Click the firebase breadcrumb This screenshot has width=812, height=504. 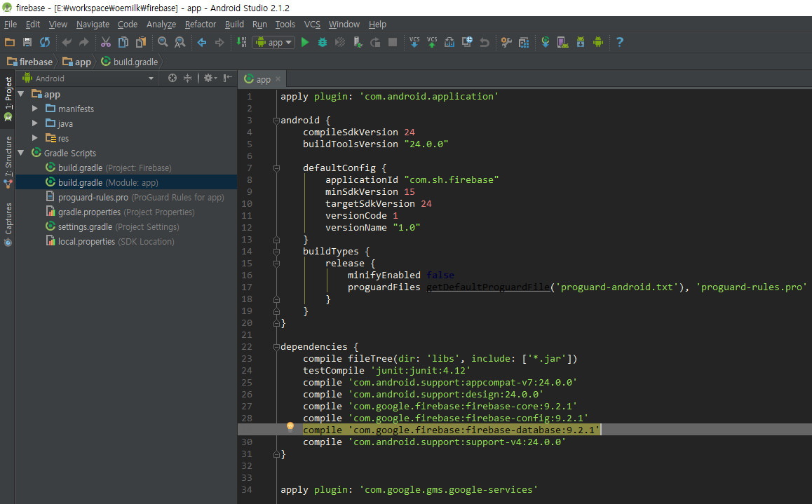pyautogui.click(x=30, y=62)
